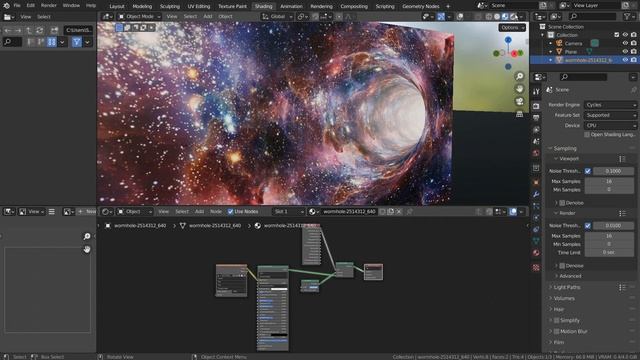
Task: Open the Device CPU dropdown
Action: (x=611, y=126)
